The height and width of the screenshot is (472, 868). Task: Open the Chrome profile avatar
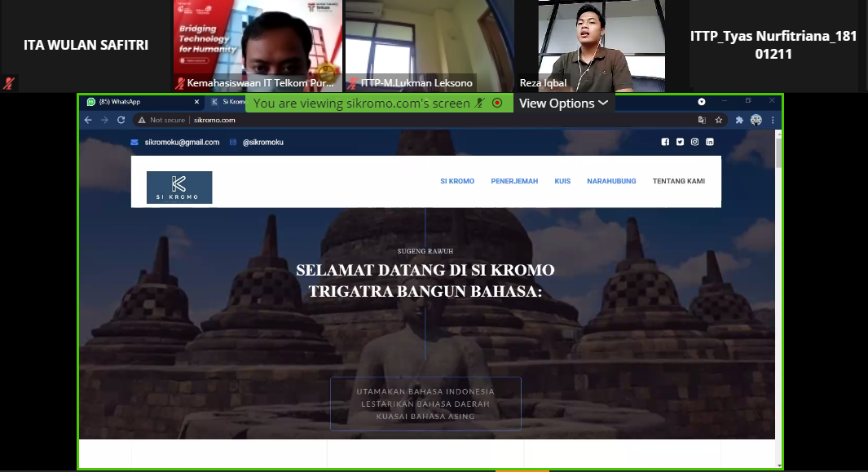tap(756, 120)
